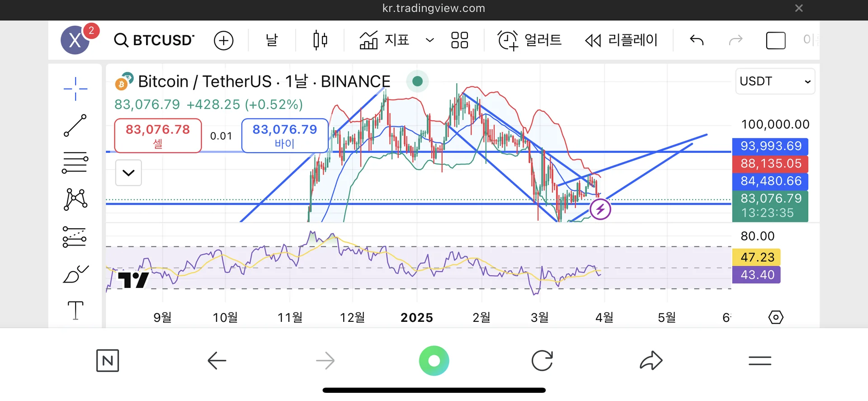Click the 0.01 spread value
The image size is (868, 401).
221,136
